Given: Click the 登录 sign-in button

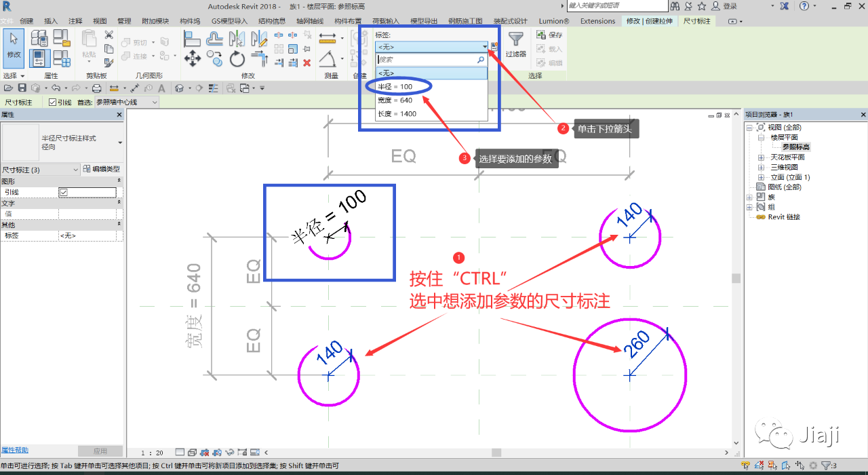Looking at the screenshot, I should [x=724, y=6].
